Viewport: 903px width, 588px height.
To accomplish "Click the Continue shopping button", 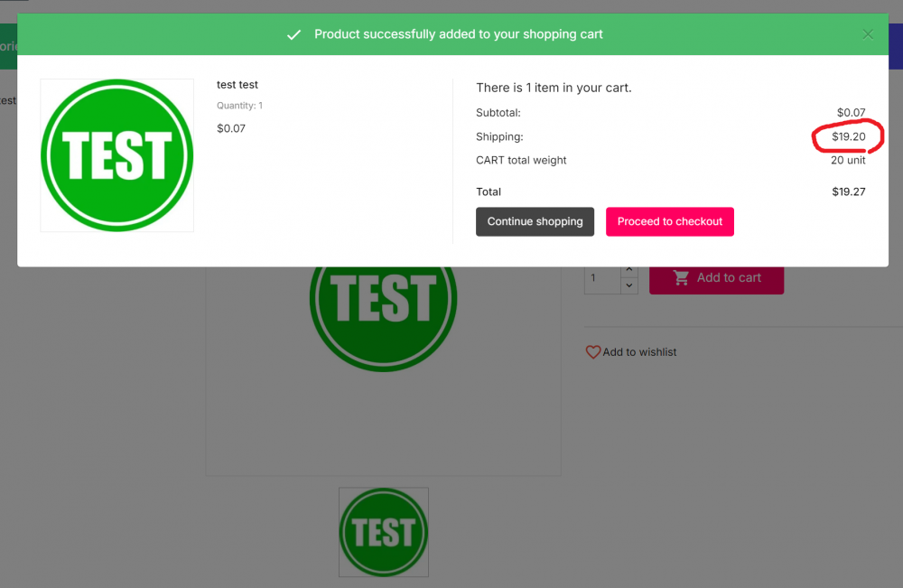I will click(535, 221).
